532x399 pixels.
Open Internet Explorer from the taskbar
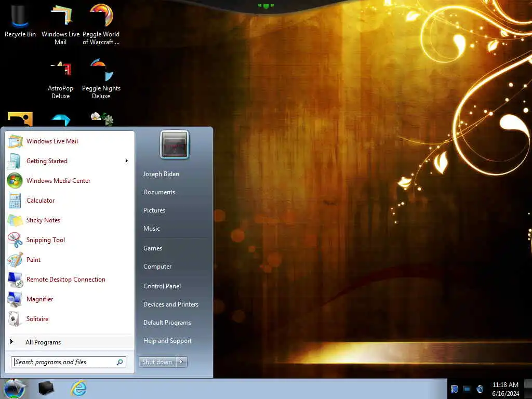pos(78,389)
